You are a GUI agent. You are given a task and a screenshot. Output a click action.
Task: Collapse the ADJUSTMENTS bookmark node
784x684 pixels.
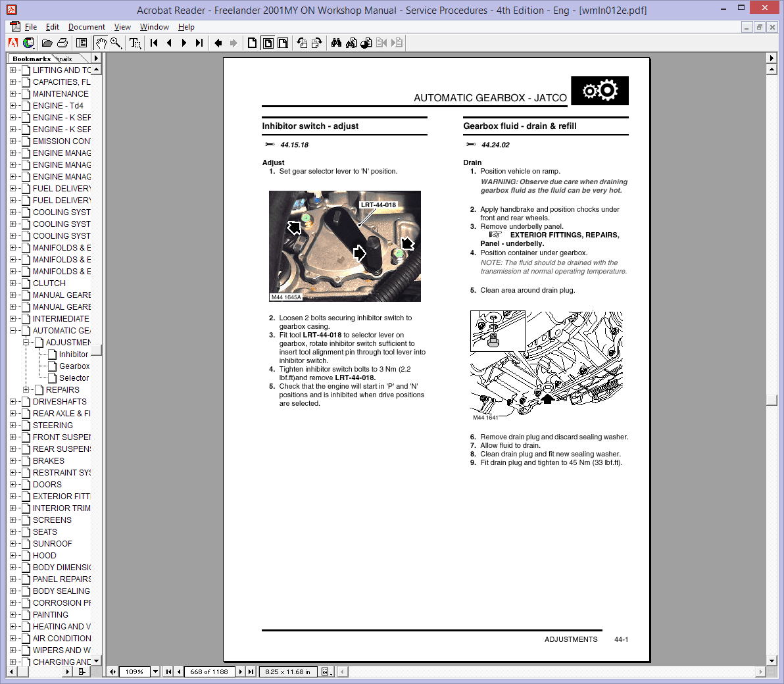(26, 343)
